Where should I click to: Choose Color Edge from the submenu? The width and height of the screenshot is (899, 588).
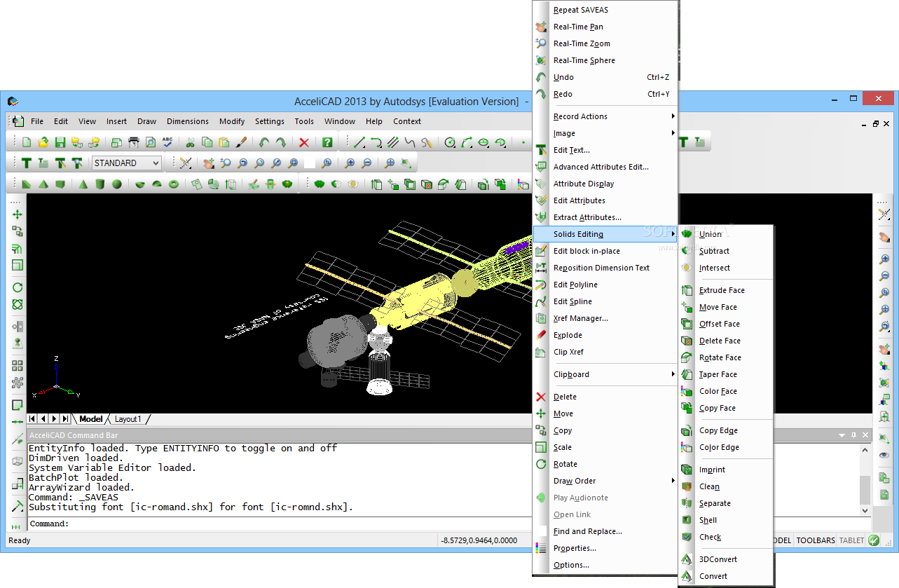pyautogui.click(x=725, y=447)
